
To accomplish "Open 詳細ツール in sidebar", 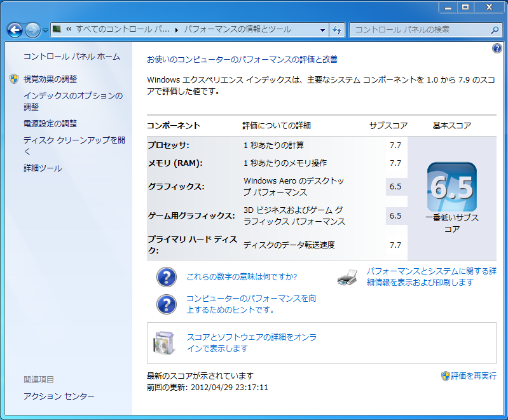I will [42, 168].
